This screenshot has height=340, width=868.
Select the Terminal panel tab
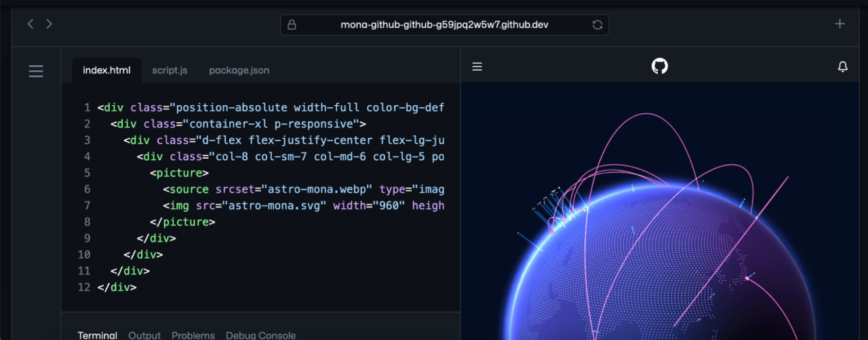point(98,335)
